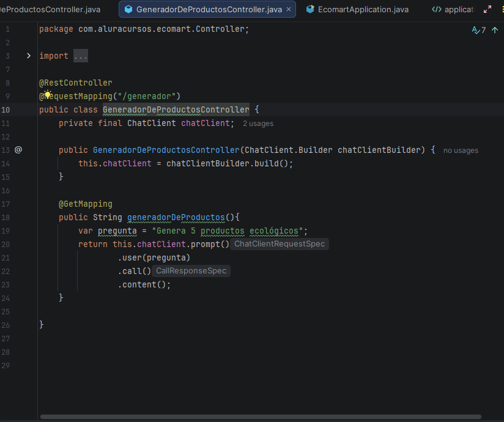Screen dimensions: 504x422
Task: Click the ChatClientRequestSpec inlay hint
Action: click(280, 244)
